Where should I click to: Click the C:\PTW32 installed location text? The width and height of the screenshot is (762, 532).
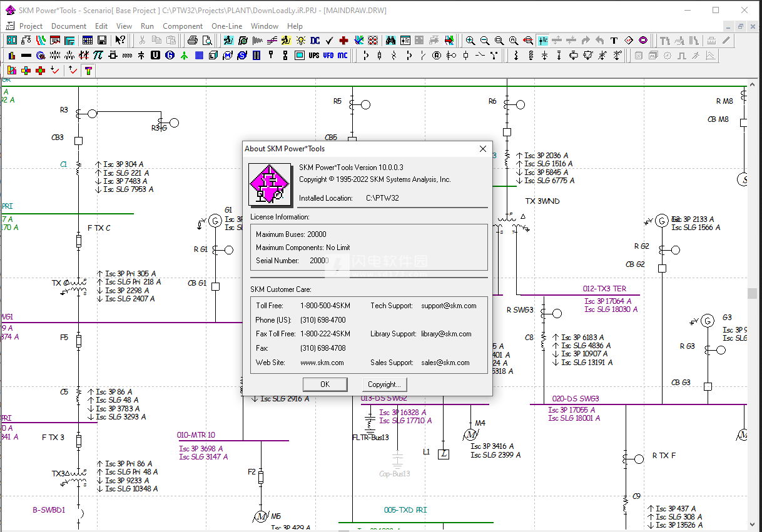pyautogui.click(x=382, y=198)
